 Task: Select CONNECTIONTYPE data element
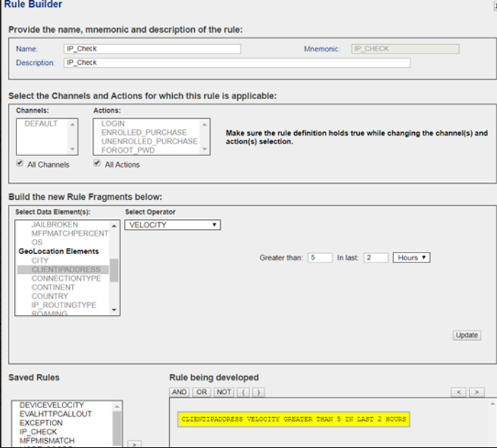[66, 278]
